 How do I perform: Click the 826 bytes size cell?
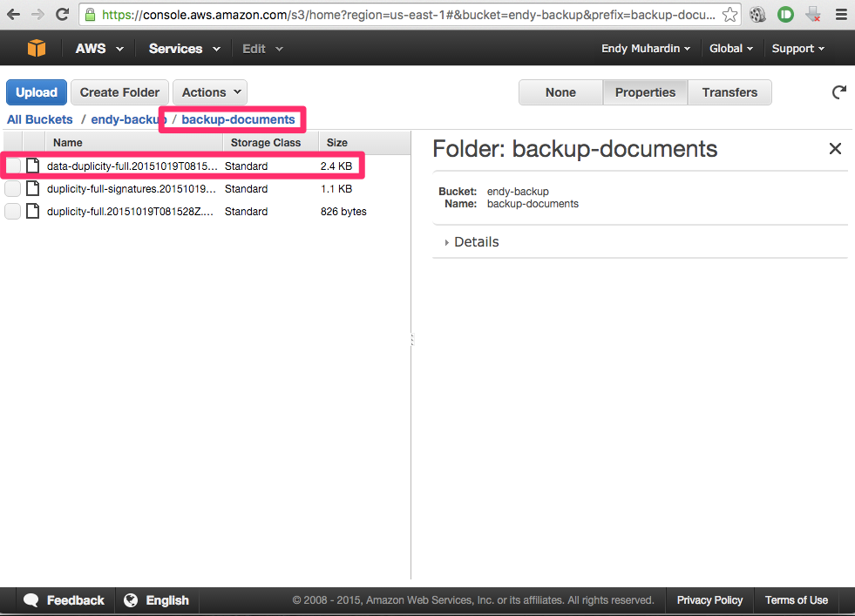point(343,212)
